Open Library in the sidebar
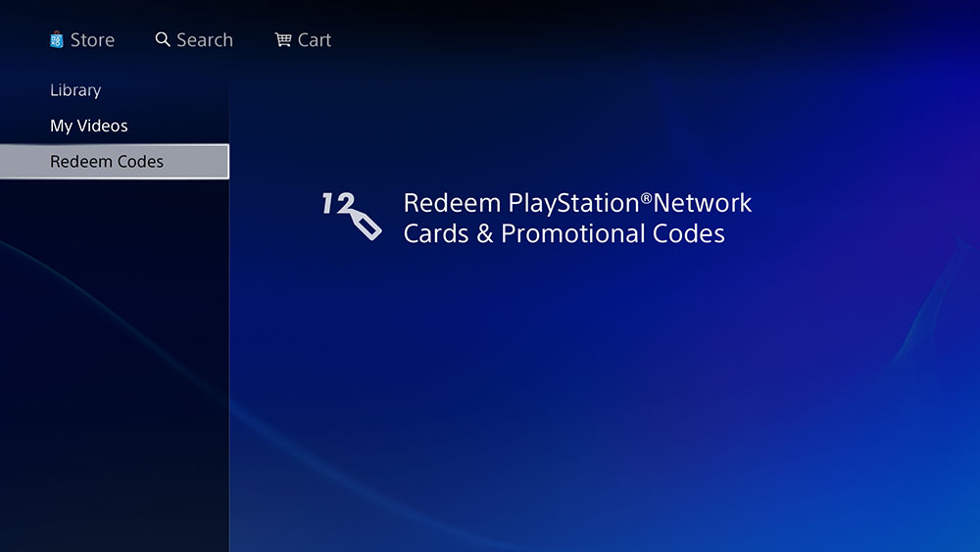 (x=75, y=90)
